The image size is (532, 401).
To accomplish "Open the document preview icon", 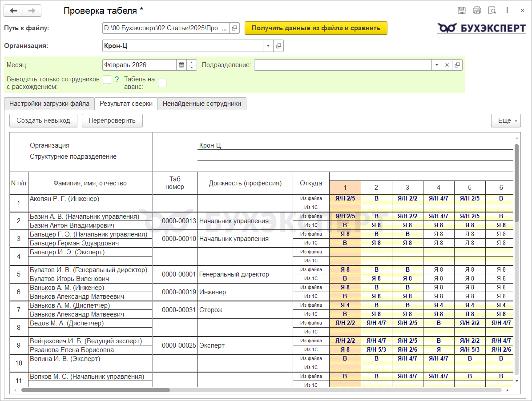I will 492,10.
